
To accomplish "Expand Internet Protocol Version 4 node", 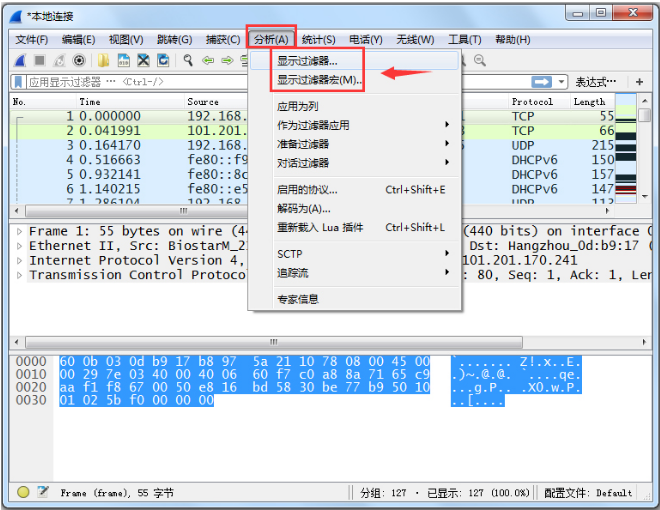I will [x=19, y=260].
